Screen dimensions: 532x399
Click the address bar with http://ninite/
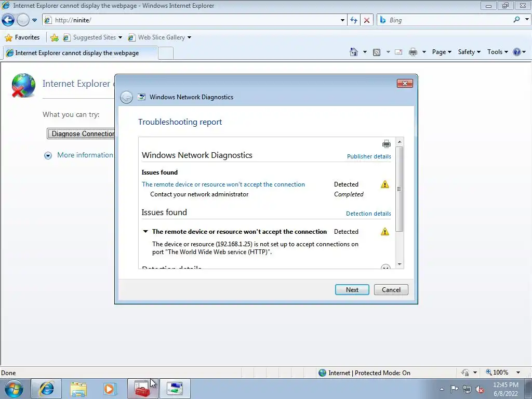(194, 20)
